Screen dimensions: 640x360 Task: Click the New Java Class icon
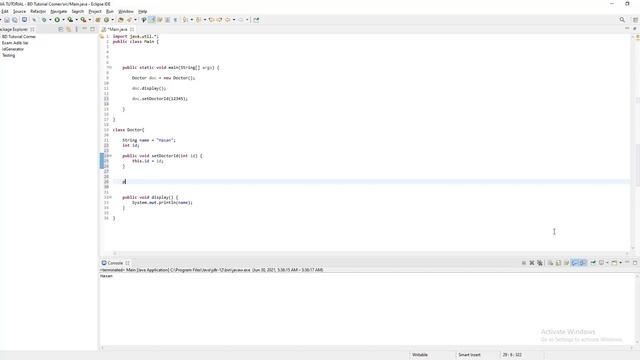(107, 20)
